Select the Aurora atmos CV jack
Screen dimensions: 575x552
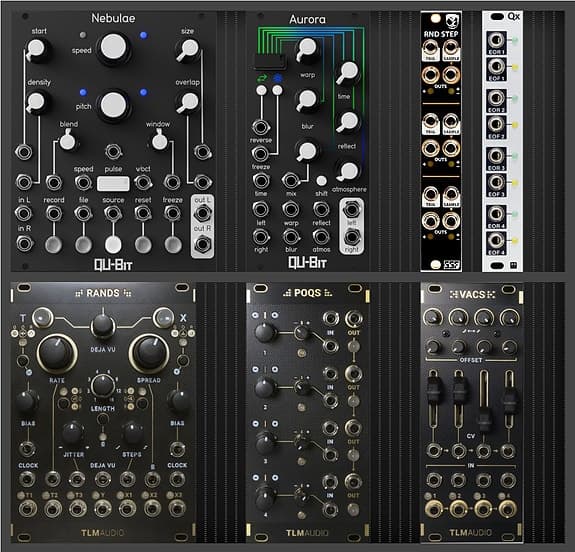[x=321, y=237]
